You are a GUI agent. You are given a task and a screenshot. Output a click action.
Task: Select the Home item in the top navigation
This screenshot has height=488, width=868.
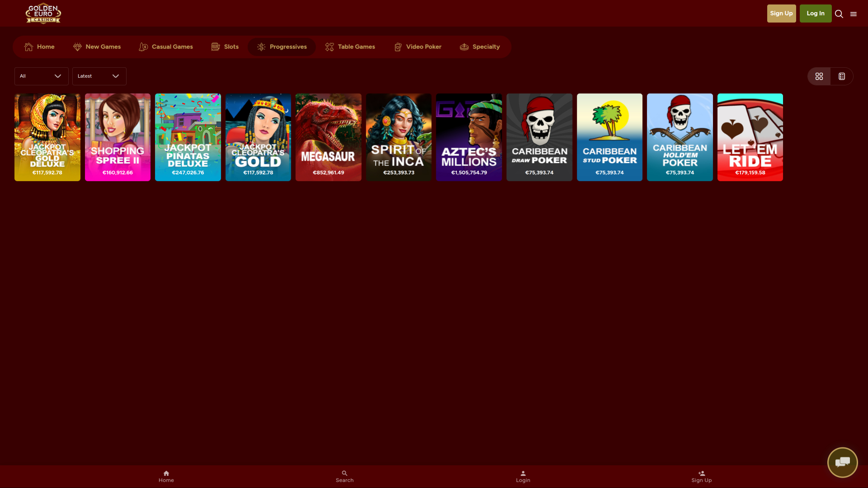tap(39, 47)
